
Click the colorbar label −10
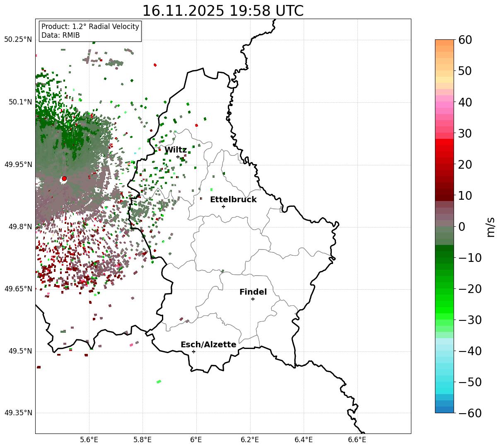click(469, 258)
